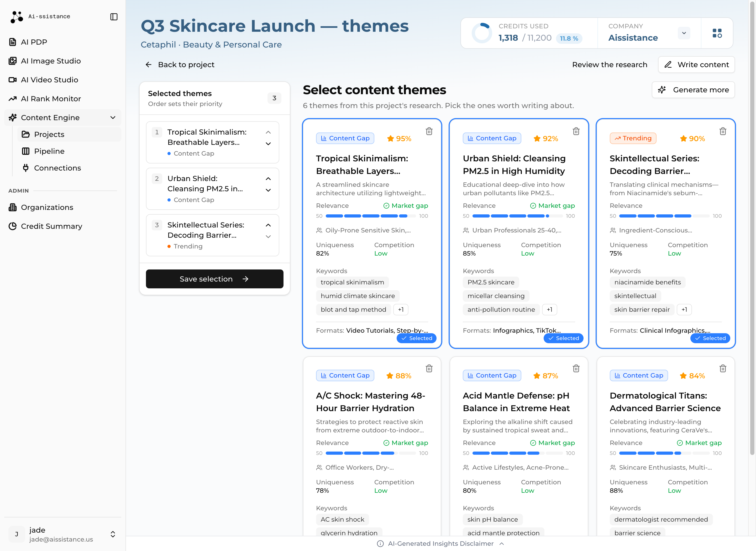Click the disclaimer info icon
Viewport: 756px width, 551px height.
point(380,544)
